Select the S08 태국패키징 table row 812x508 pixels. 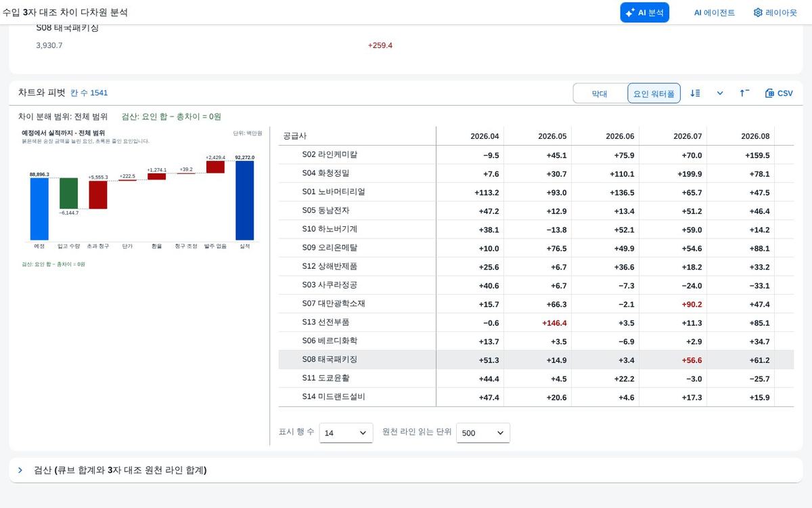point(536,360)
